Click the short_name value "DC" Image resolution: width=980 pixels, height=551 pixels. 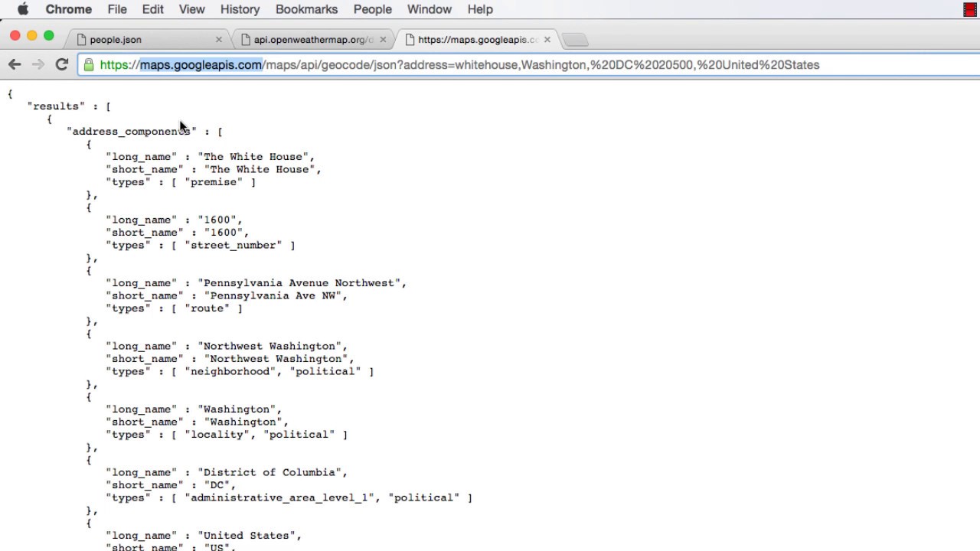pos(217,485)
